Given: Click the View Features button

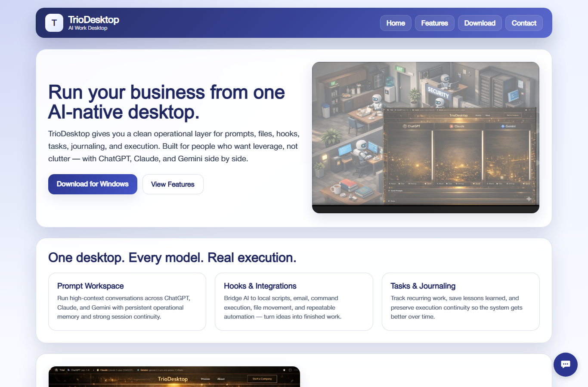Looking at the screenshot, I should point(173,184).
